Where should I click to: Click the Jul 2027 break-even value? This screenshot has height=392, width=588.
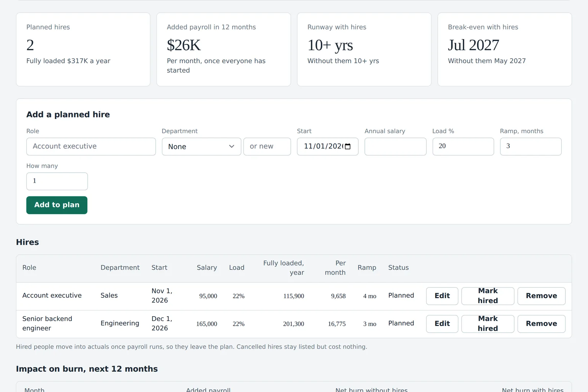pos(474,45)
